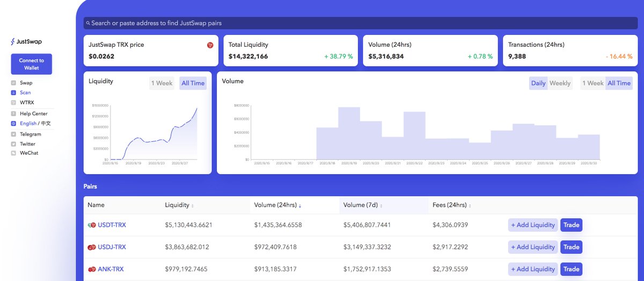
Task: Connect to Wallet
Action: pos(31,64)
